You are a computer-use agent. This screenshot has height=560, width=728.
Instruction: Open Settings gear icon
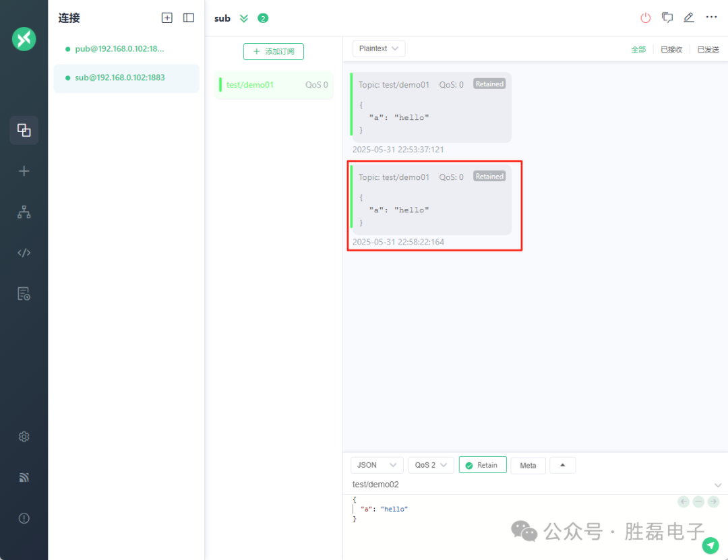click(x=24, y=437)
